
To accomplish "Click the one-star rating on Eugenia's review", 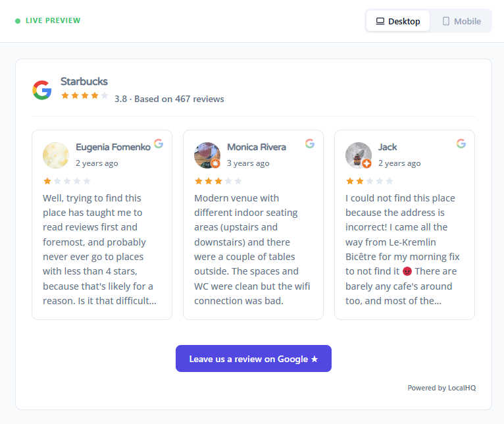I will point(67,181).
